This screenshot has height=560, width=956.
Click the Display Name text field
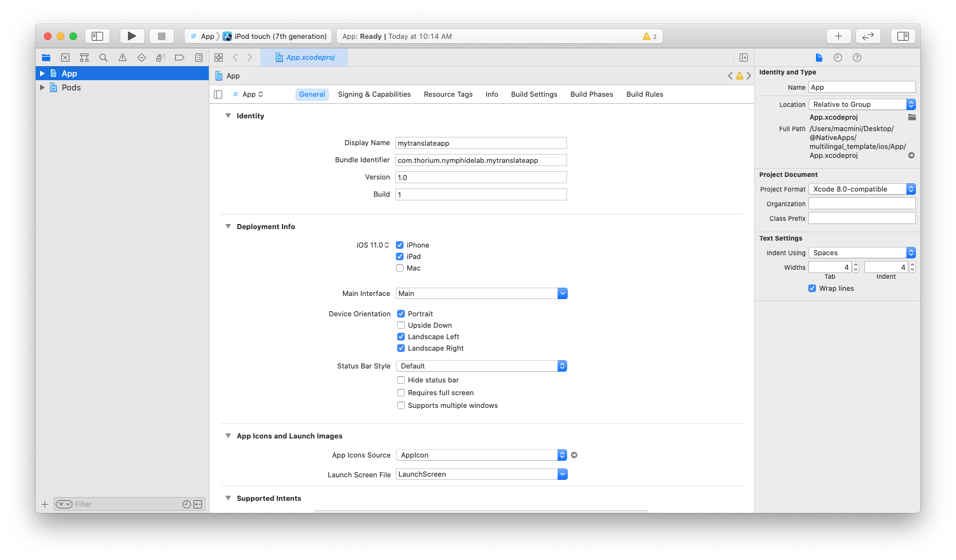pyautogui.click(x=481, y=143)
